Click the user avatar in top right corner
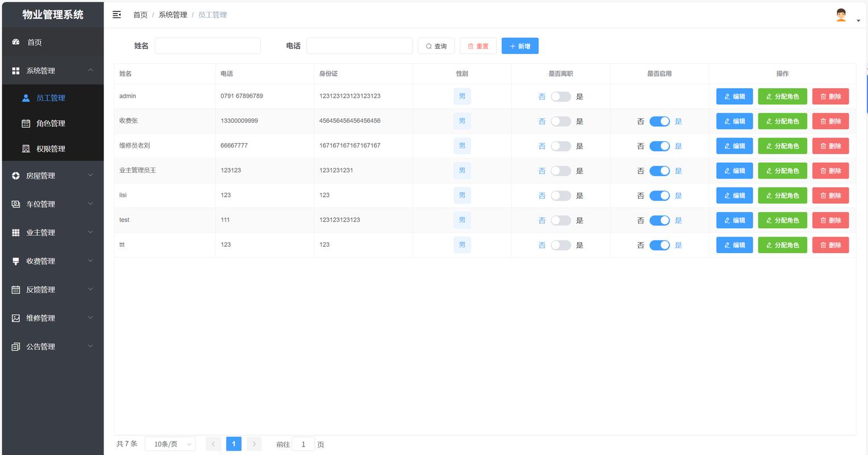868x455 pixels. pyautogui.click(x=841, y=14)
